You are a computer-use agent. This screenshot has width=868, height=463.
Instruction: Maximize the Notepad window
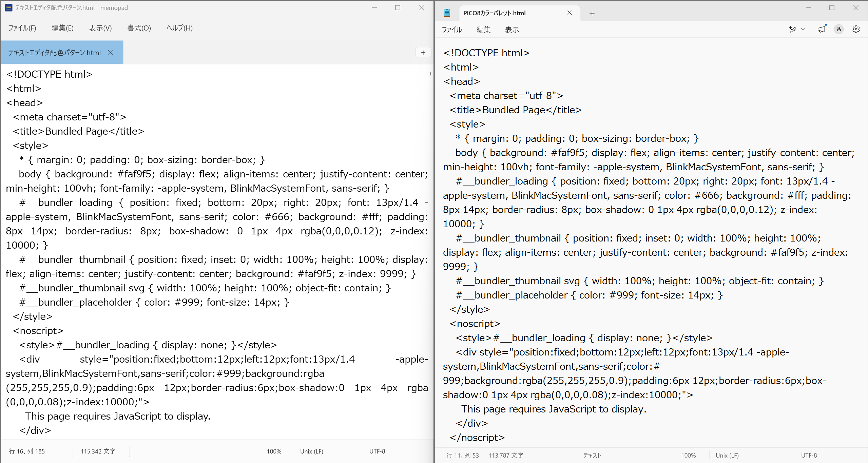[832, 7]
